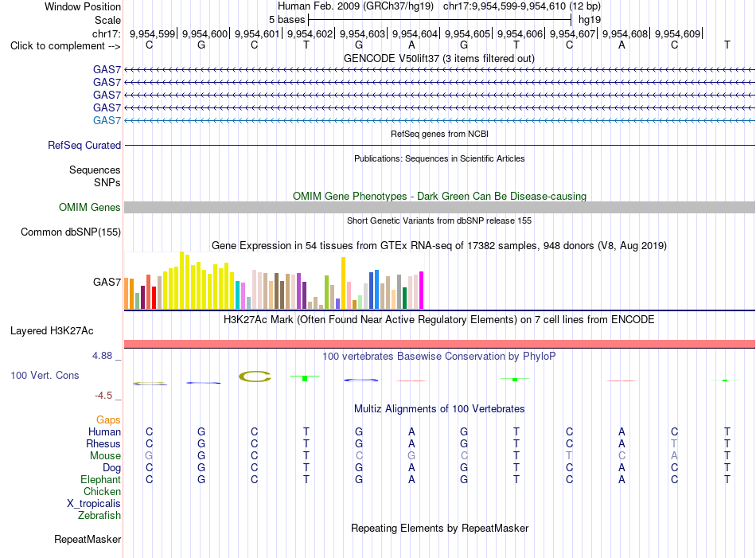Click the tall yellow bar in GTEx chart
Screen dimensions: 756x558
pos(181,279)
